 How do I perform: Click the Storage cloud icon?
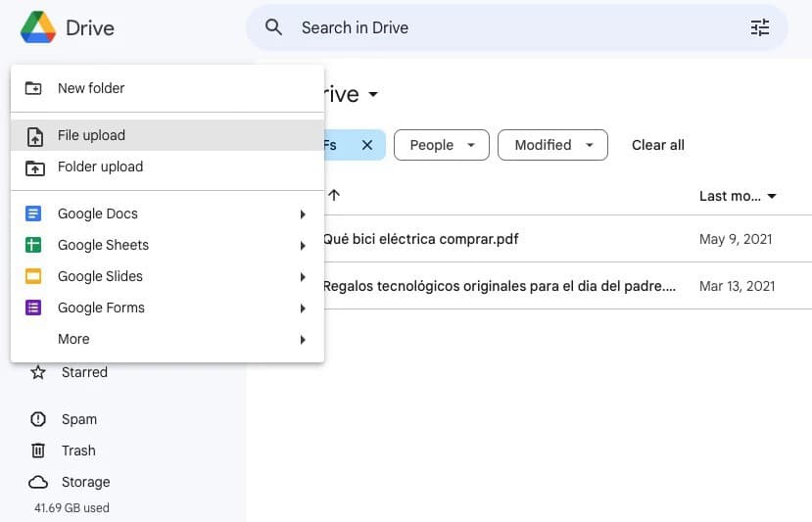pos(38,482)
